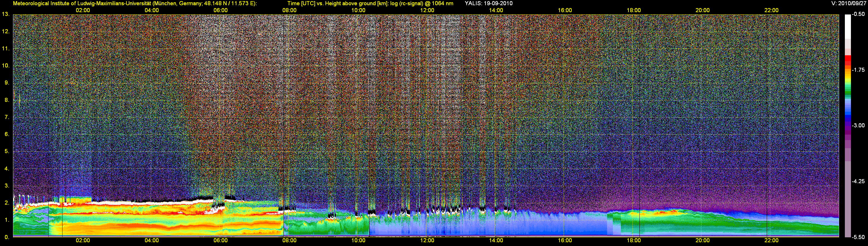Viewport: 868px width, 246px height.
Task: Click the 10:00 label on the upper time axis
Action: click(358, 10)
